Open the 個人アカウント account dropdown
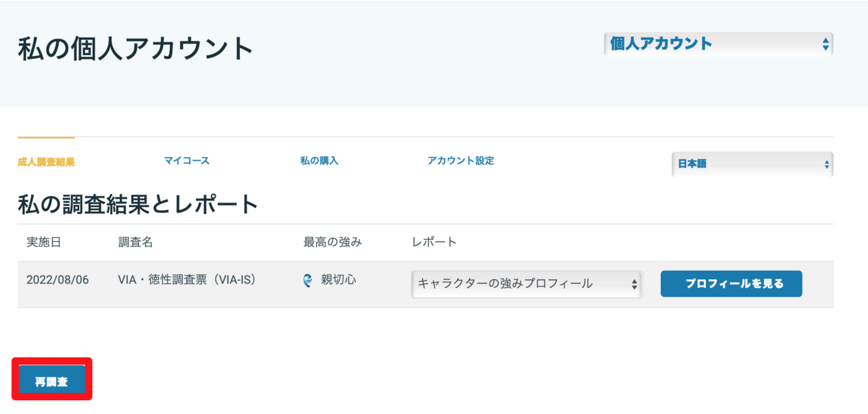This screenshot has width=868, height=414. coord(718,44)
